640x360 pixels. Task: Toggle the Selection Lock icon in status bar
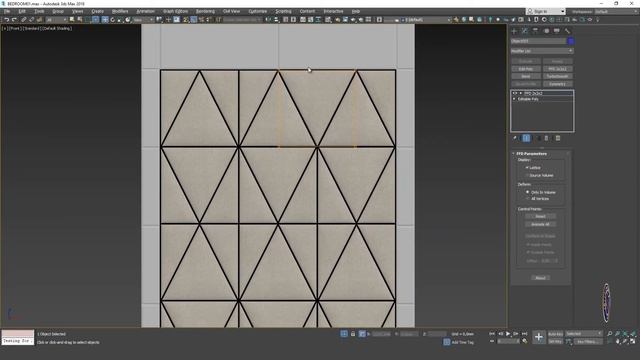coord(353,334)
